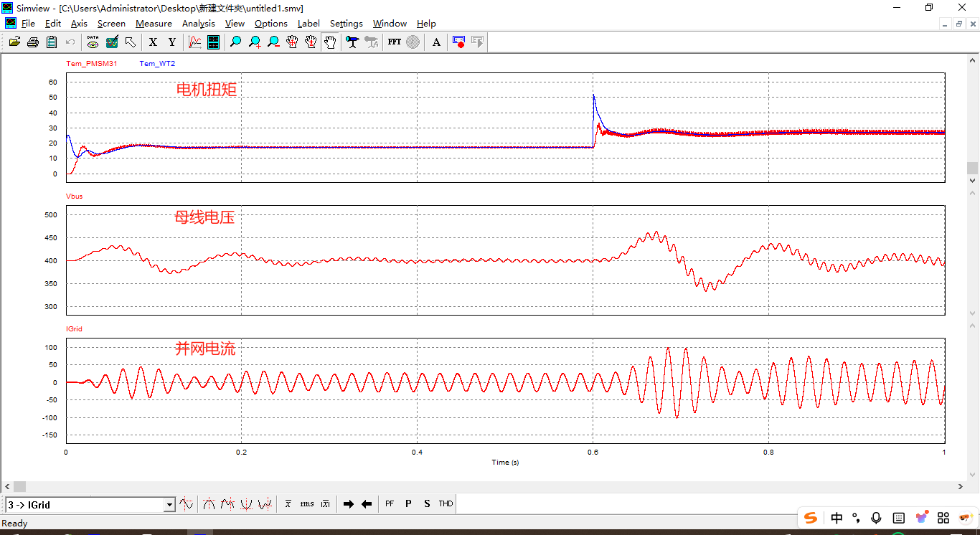Toggle the global max marker icon
This screenshot has height=535, width=980.
[209, 504]
